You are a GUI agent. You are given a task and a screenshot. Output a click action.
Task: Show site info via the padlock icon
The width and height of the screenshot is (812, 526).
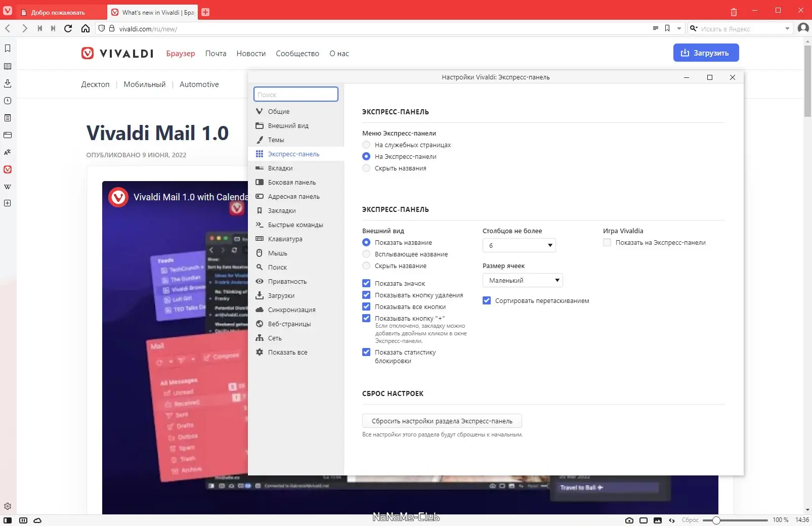pos(112,28)
